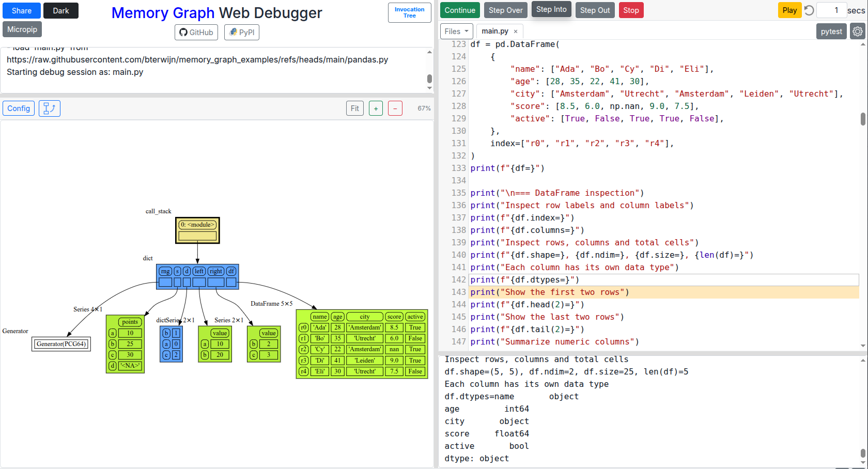Click the seconds interval input field
Image resolution: width=868 pixels, height=469 pixels.
click(831, 10)
